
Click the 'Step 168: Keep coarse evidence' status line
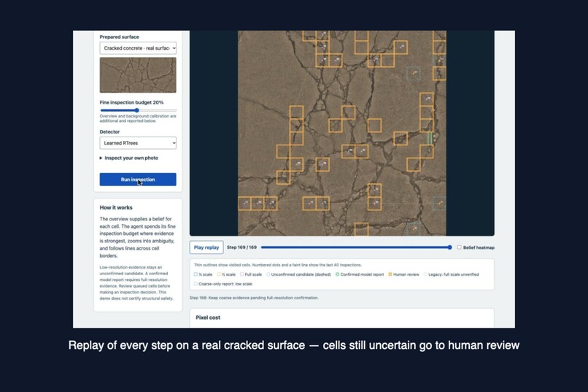pos(254,298)
